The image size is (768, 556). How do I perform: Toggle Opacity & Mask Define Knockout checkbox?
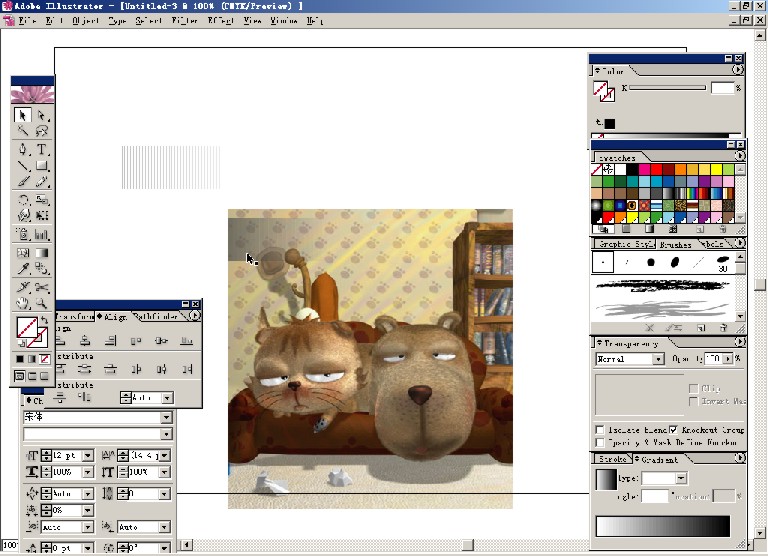point(600,442)
